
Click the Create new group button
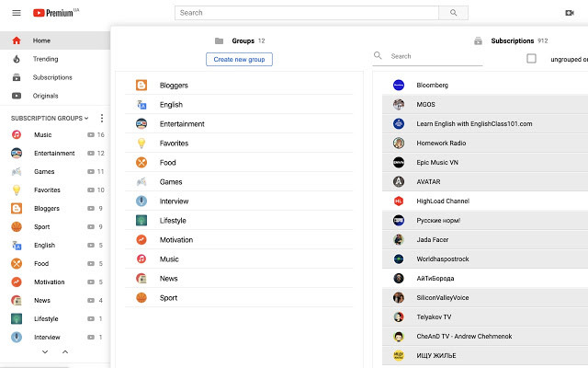[239, 59]
